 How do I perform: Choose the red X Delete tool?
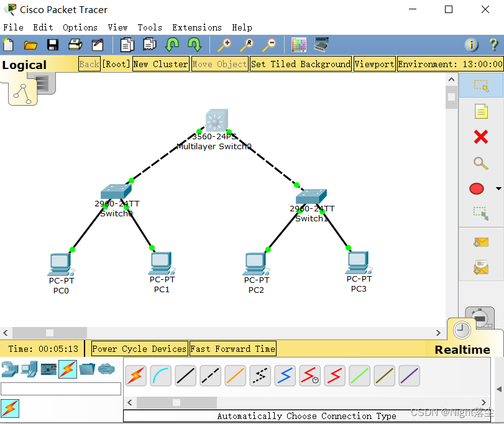481,137
